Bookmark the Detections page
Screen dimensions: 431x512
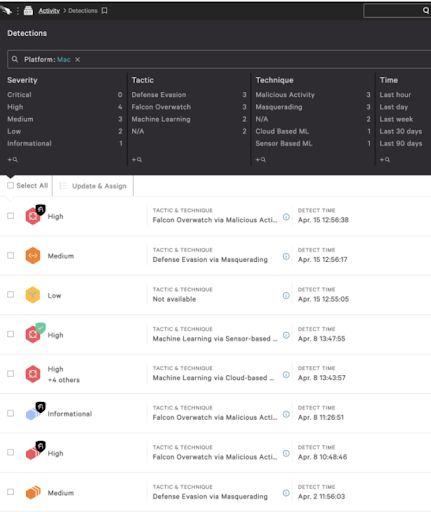104,11
